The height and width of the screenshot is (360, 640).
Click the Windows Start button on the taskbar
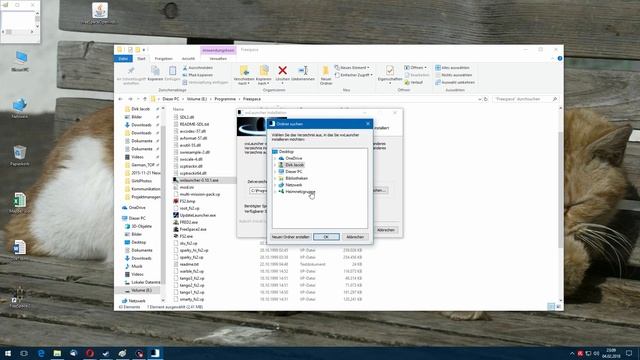tap(8, 353)
